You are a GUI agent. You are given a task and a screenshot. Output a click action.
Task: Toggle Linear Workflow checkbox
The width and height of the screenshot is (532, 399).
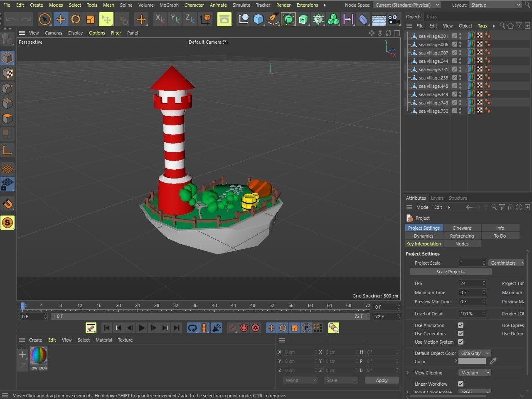[x=461, y=384]
